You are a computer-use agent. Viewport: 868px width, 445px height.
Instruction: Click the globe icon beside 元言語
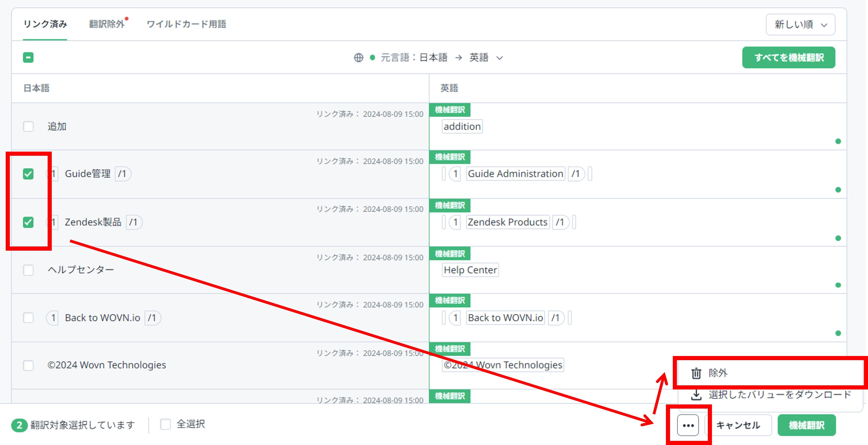point(359,58)
